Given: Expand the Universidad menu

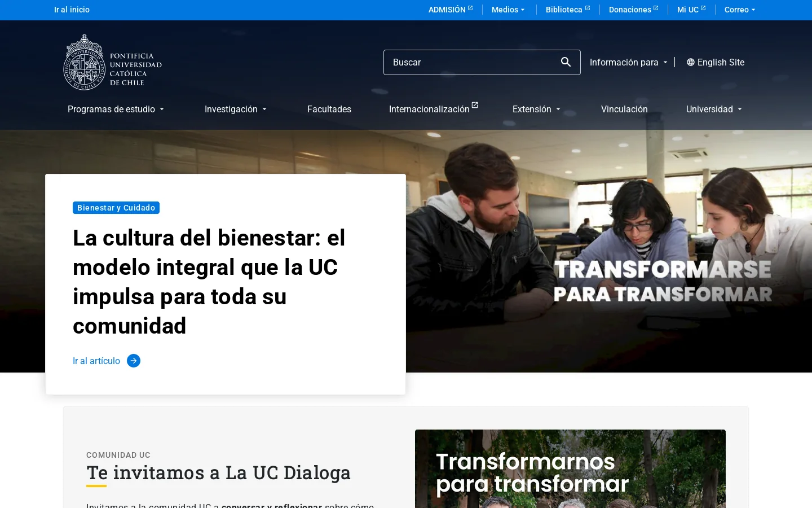Looking at the screenshot, I should tap(714, 109).
